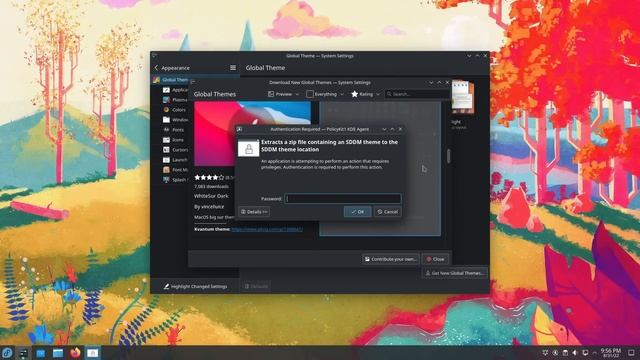Click the blue Discover taskbar icon
This screenshot has width=640, height=360.
(x=41, y=353)
